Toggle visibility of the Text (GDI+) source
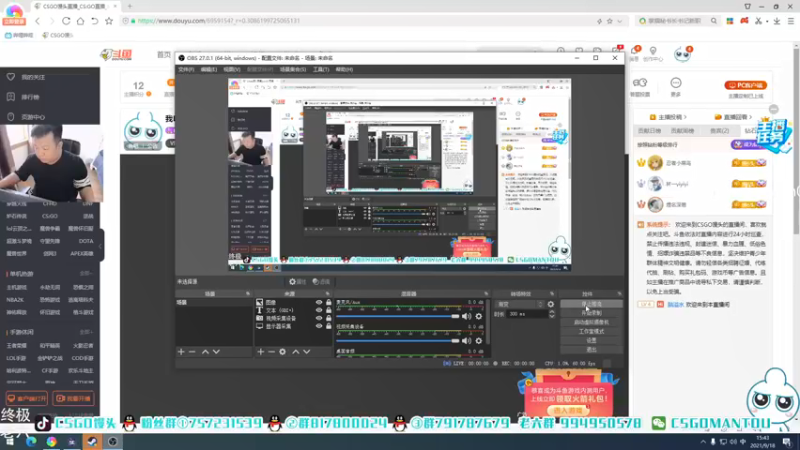This screenshot has width=800, height=450. coord(319,310)
